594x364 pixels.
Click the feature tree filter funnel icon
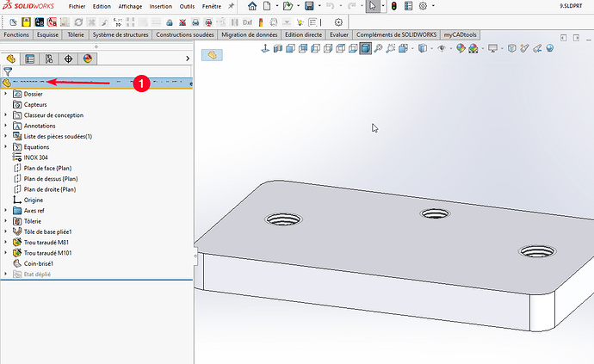pyautogui.click(x=8, y=71)
